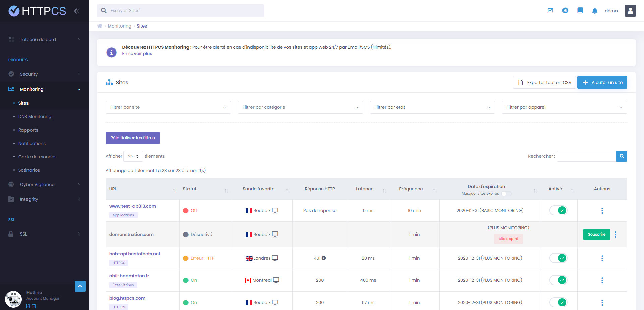Change Afficher 25 éléments selector
The image size is (644, 310).
click(133, 156)
